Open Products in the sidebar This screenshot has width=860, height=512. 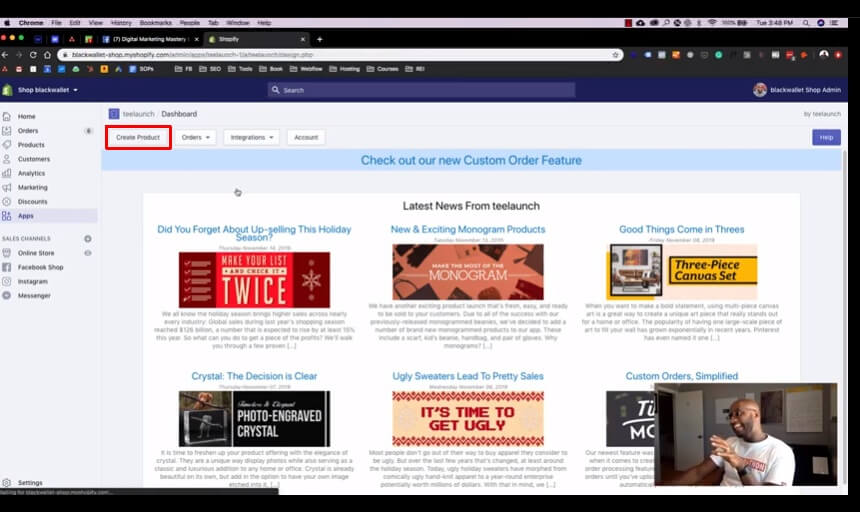pyautogui.click(x=31, y=145)
